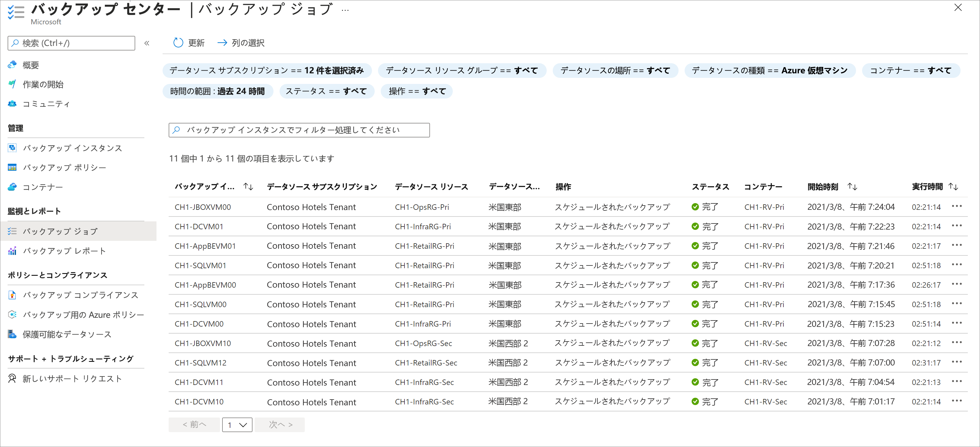The height and width of the screenshot is (447, 980).
Task: Open more options for CH1-SQLVM00 row
Action: (x=956, y=303)
